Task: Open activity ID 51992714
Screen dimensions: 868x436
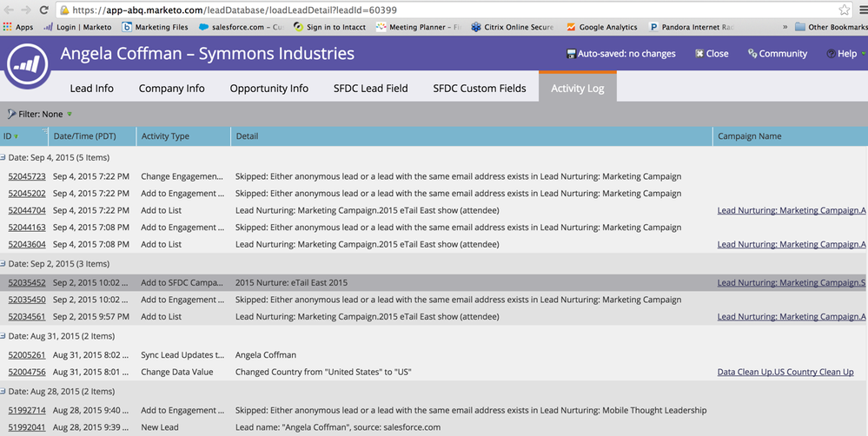Action: pos(27,411)
